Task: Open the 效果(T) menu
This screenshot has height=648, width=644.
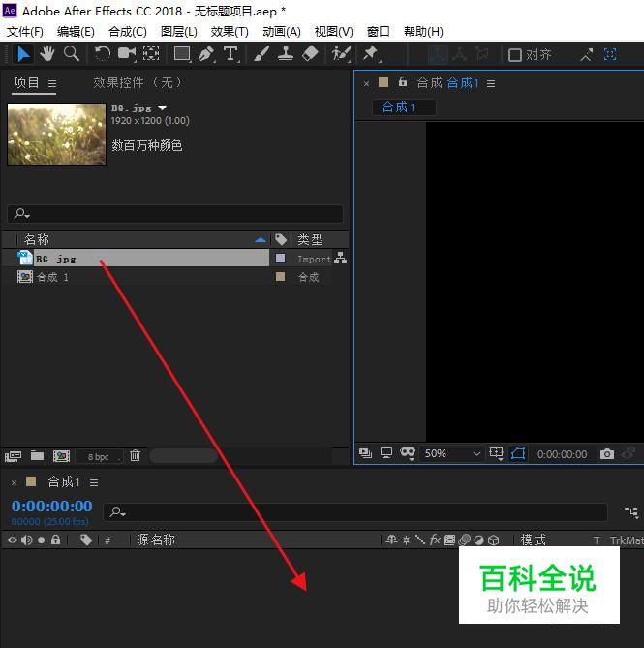Action: [230, 31]
